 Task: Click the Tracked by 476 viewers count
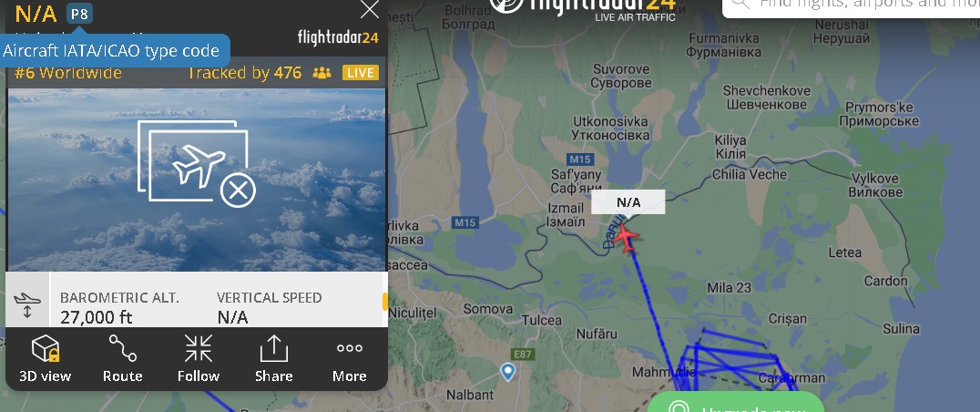coord(244,73)
